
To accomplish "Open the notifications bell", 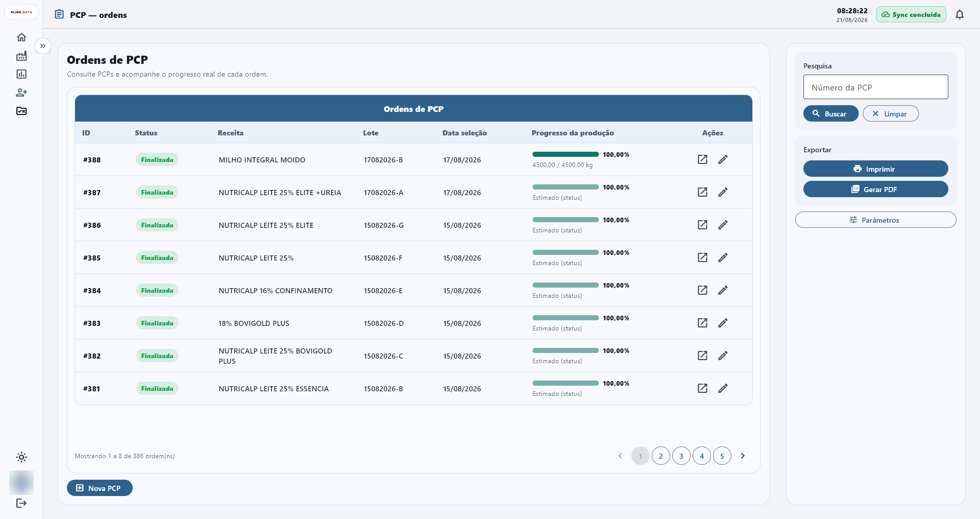I will (960, 15).
